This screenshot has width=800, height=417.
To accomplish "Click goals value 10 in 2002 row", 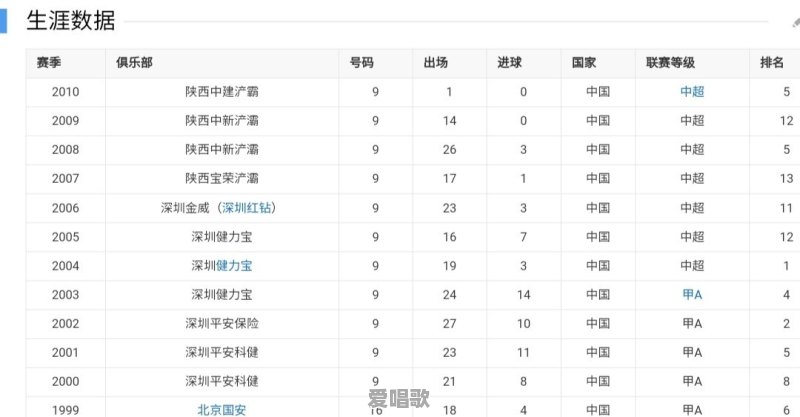I will 523,324.
